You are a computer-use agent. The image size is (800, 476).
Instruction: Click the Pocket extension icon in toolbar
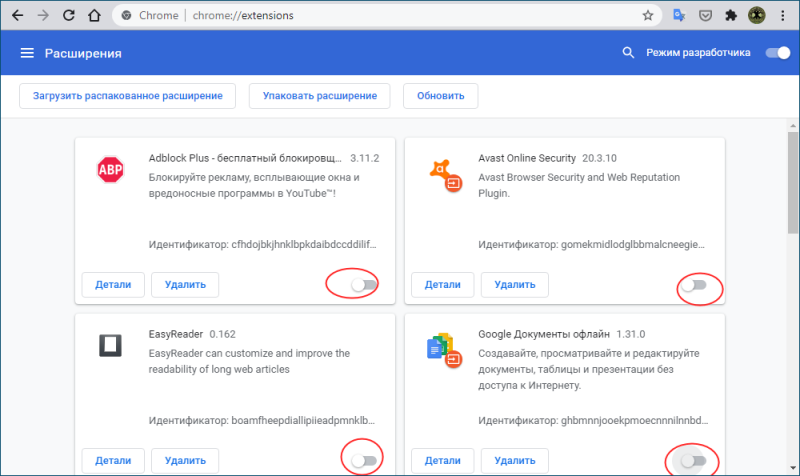click(705, 15)
